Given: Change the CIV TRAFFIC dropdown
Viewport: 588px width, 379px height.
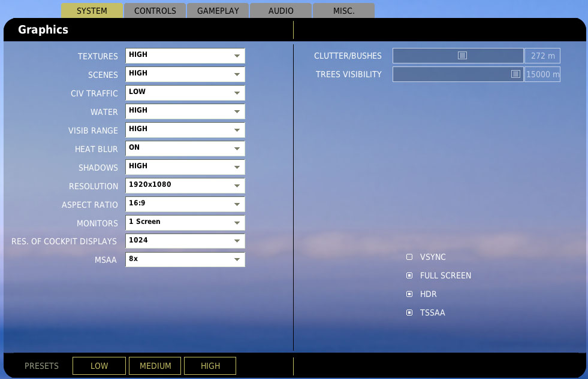Looking at the screenshot, I should (x=185, y=92).
